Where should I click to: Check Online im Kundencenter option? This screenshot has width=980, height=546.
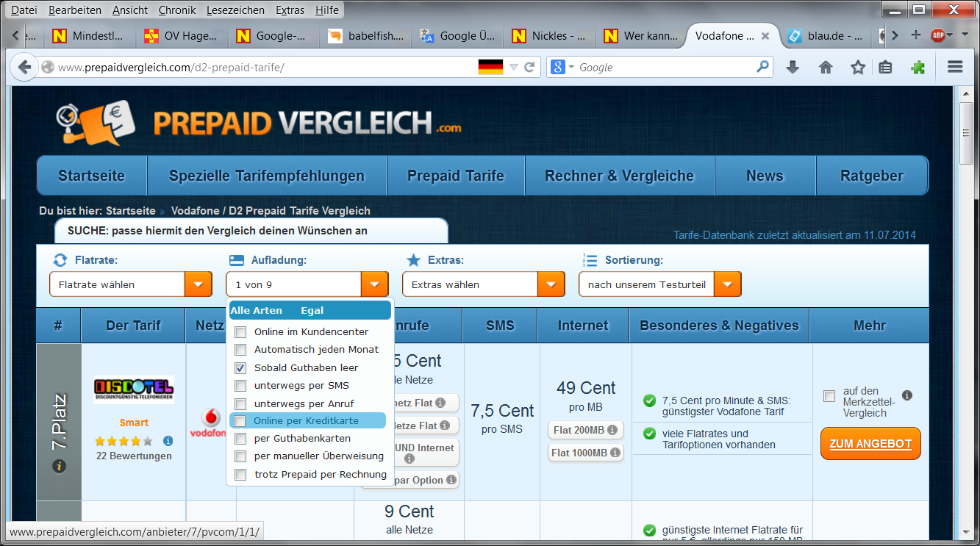point(240,331)
